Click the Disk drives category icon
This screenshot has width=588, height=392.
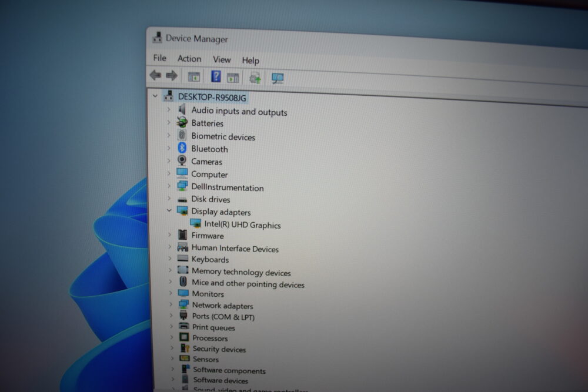pos(183,199)
